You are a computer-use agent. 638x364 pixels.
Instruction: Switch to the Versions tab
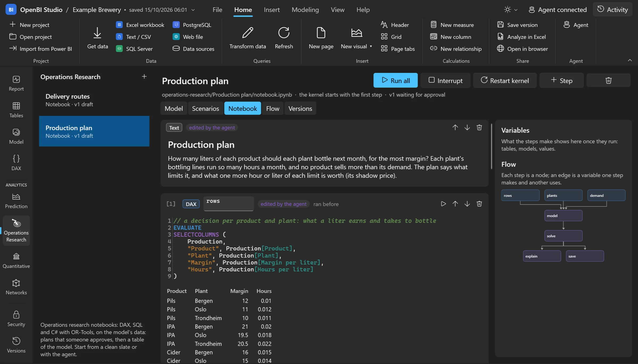pos(300,108)
